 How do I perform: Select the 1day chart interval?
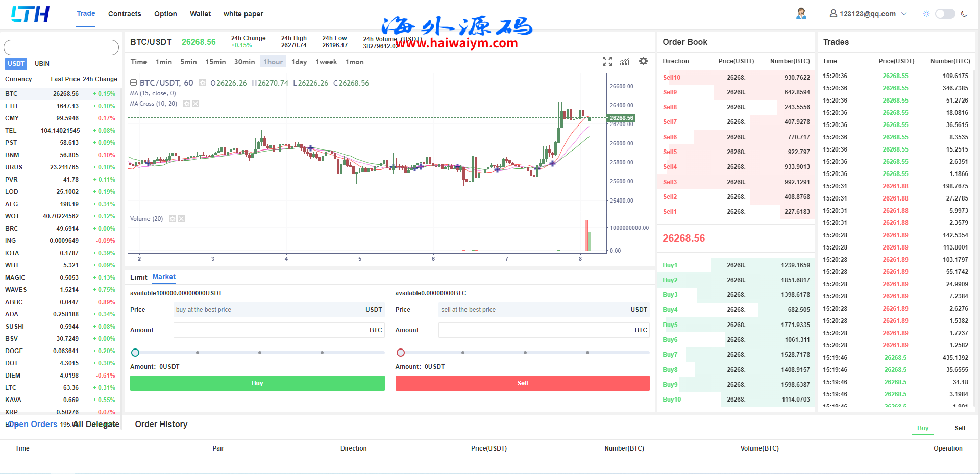(299, 62)
